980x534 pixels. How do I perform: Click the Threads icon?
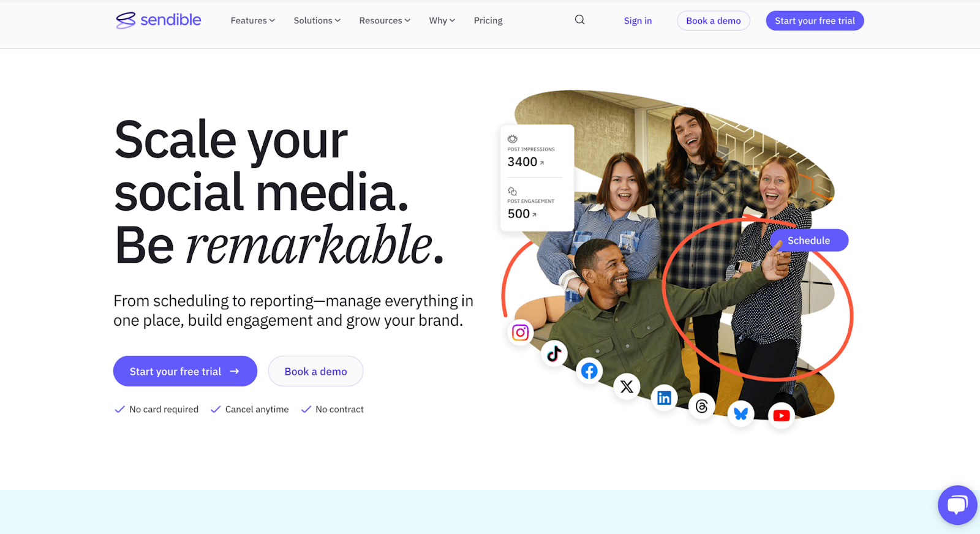coord(702,406)
